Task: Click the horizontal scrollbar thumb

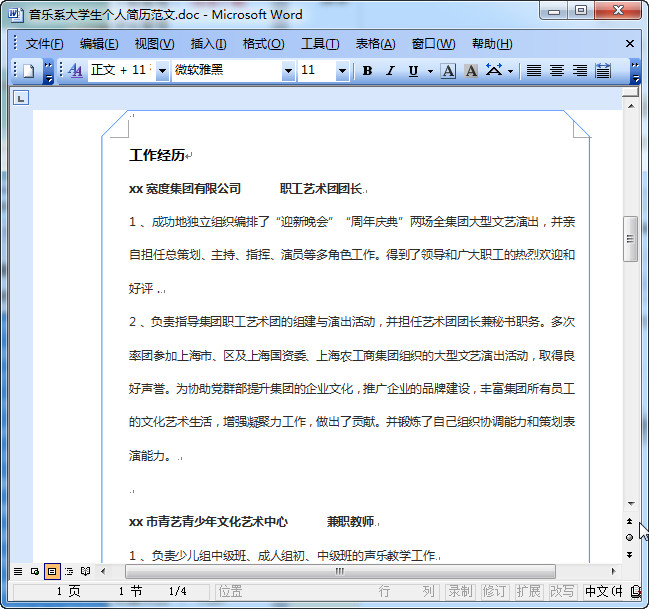Action: coord(340,572)
